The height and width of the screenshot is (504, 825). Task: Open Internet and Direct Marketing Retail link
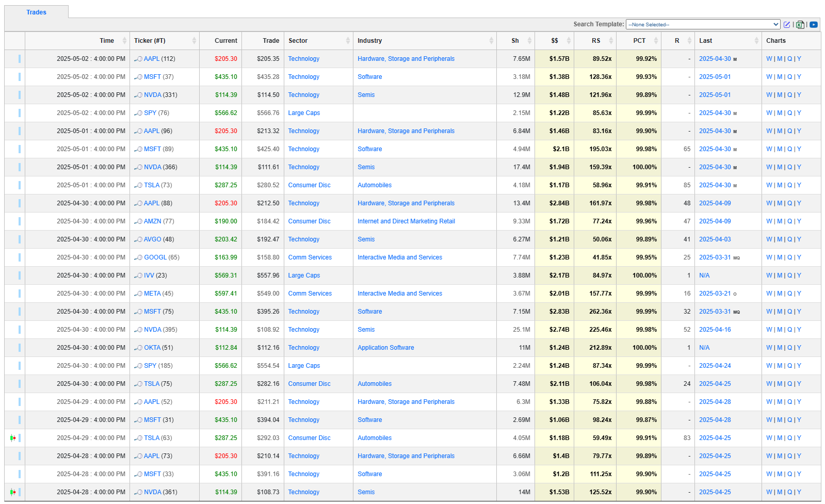[x=406, y=221]
